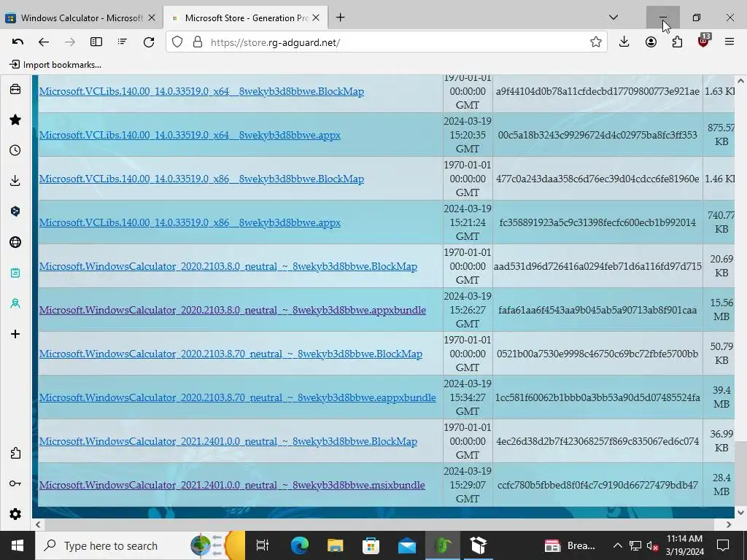
Task: Click the padlock site info icon
Action: point(198,42)
